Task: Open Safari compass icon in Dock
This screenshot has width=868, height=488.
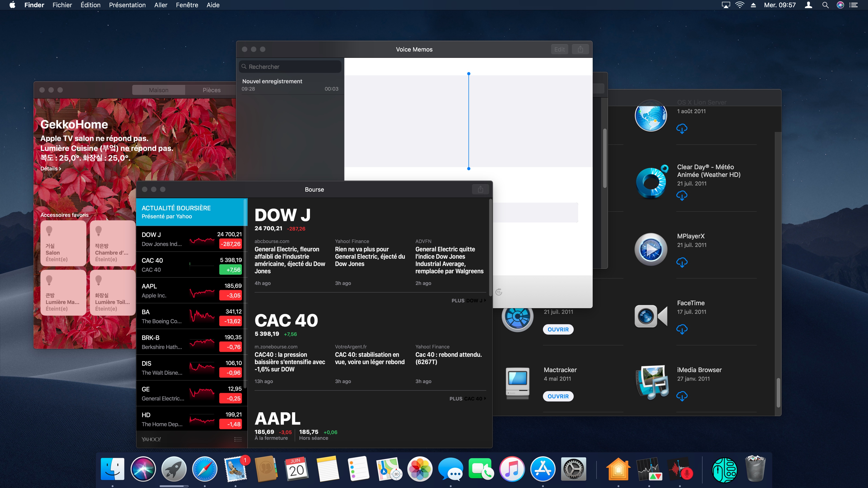Action: coord(205,469)
